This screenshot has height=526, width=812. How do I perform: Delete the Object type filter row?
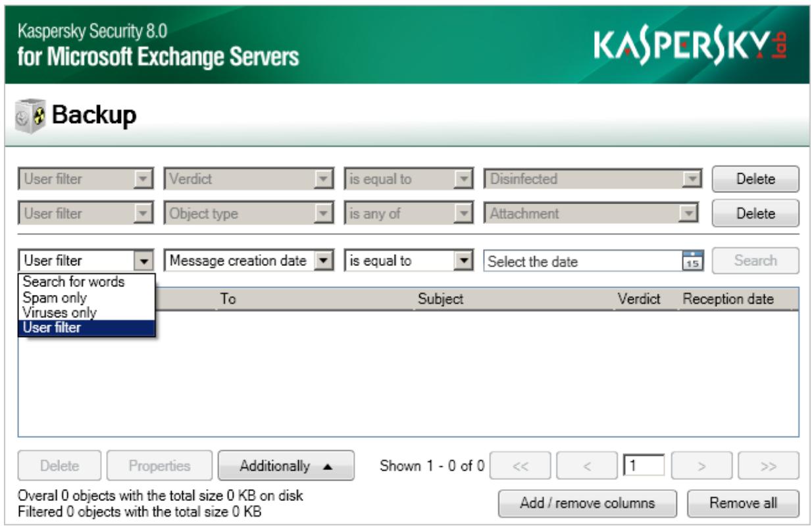[755, 213]
